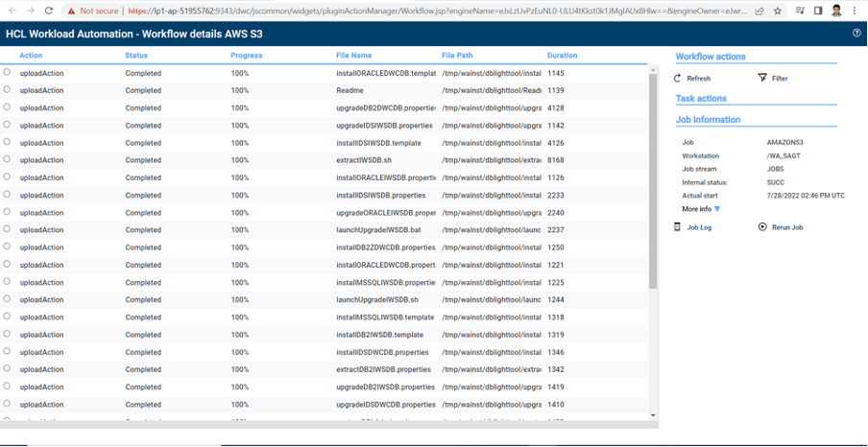Click duration value 4128
Screen dimensions: 868x447
click(556, 107)
